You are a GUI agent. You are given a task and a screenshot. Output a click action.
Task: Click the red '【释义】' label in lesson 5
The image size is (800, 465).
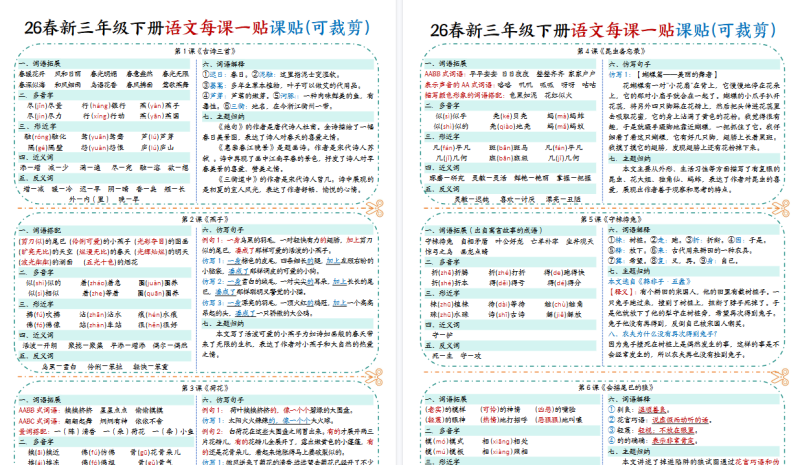621,292
